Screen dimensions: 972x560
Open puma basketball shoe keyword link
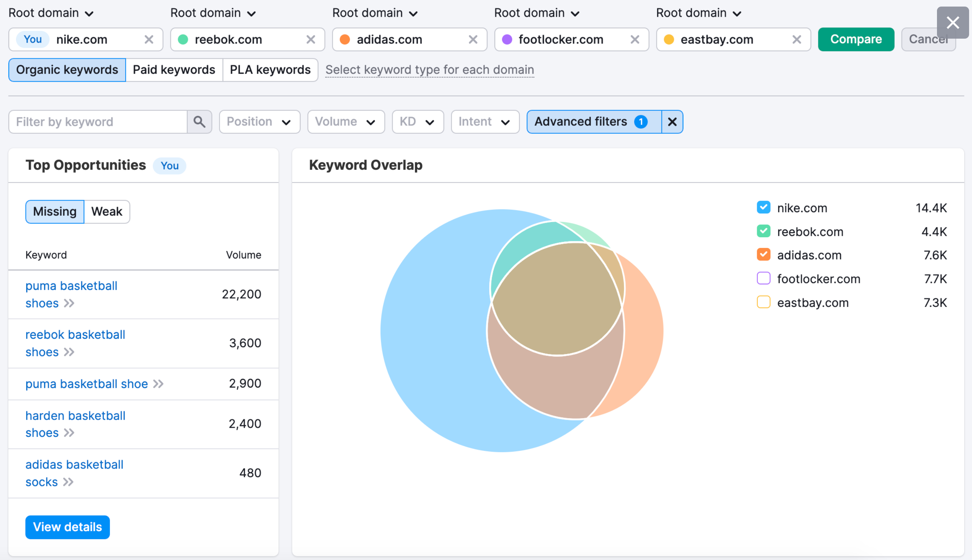point(86,384)
